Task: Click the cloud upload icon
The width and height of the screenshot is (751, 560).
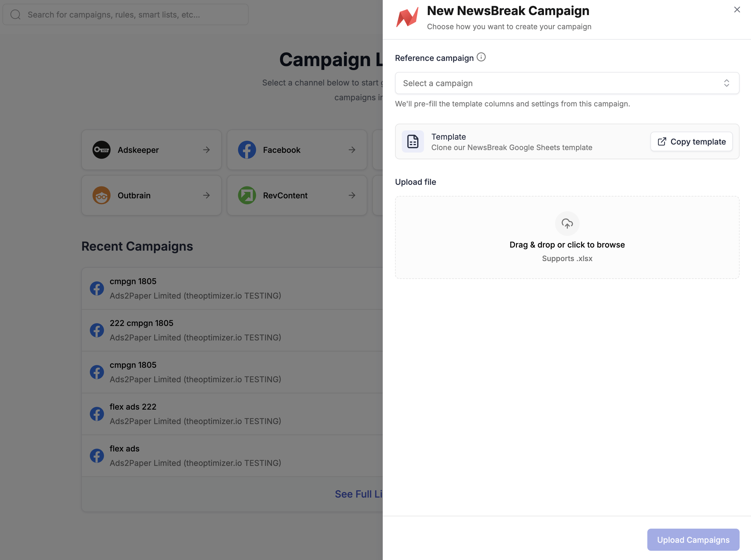Action: pyautogui.click(x=567, y=223)
